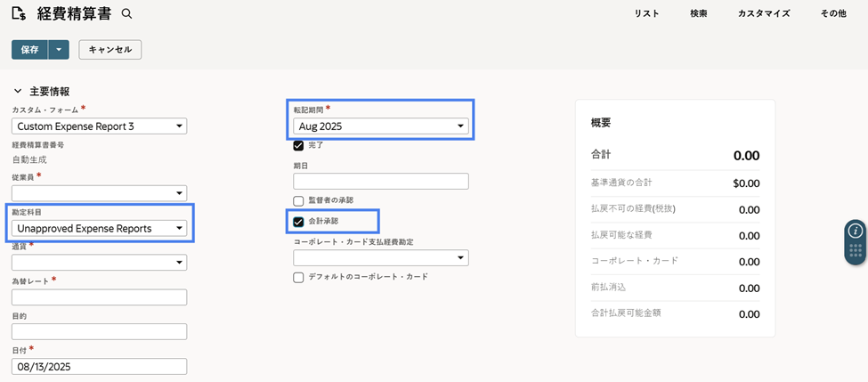Screen dimensions: 868x382
Task: Enable the 監督者の承認 checkbox
Action: 298,200
